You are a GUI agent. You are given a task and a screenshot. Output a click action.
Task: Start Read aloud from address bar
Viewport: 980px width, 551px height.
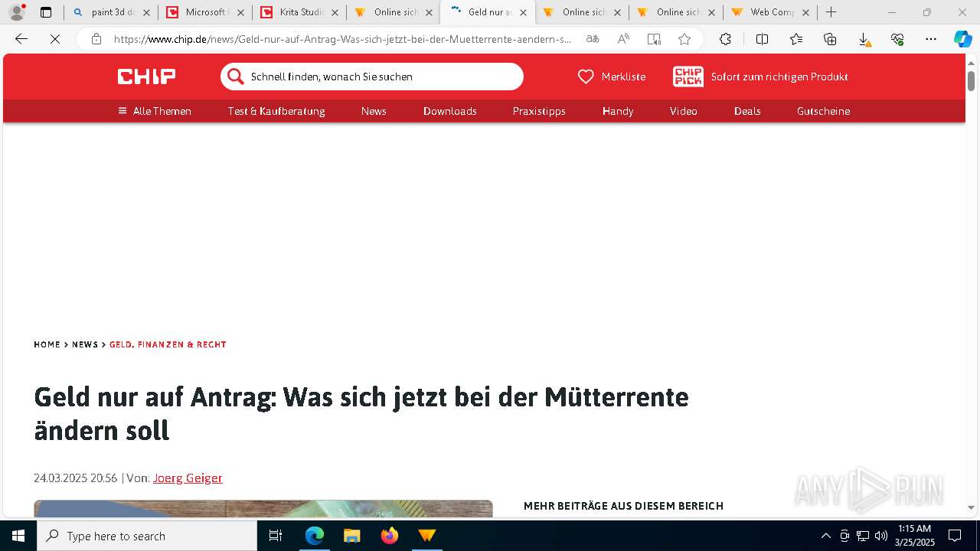(623, 39)
